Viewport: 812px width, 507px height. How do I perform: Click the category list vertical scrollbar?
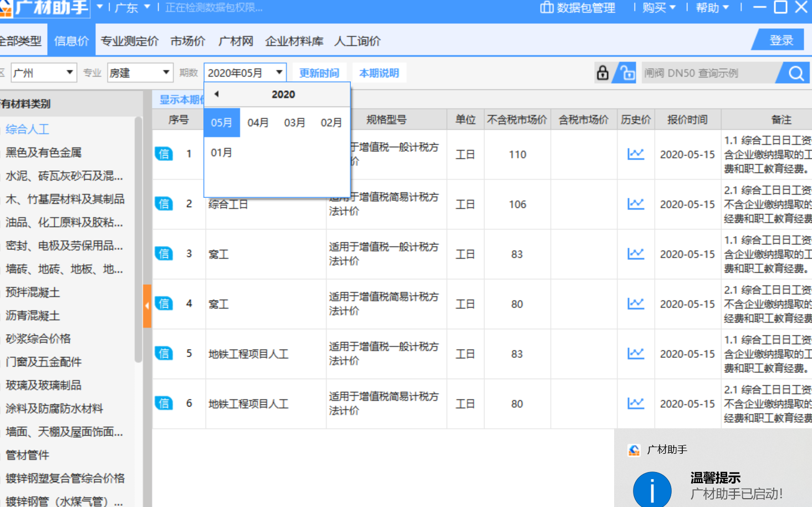click(138, 239)
